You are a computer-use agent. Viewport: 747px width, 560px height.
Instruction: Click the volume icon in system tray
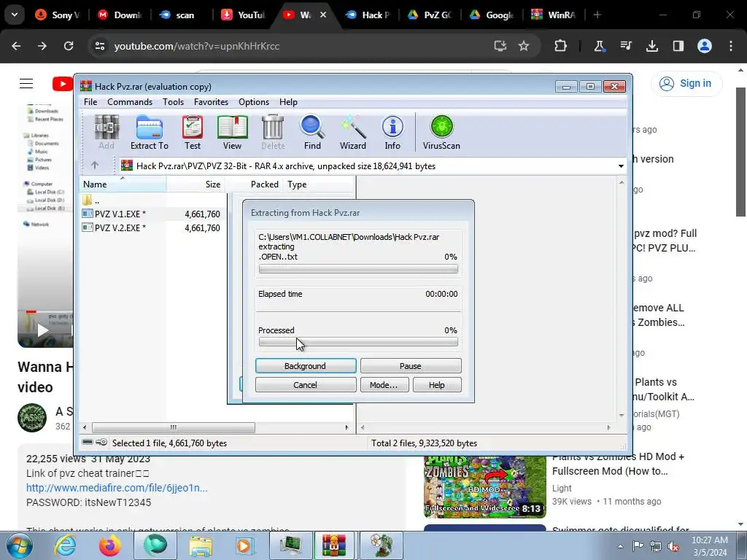point(673,547)
